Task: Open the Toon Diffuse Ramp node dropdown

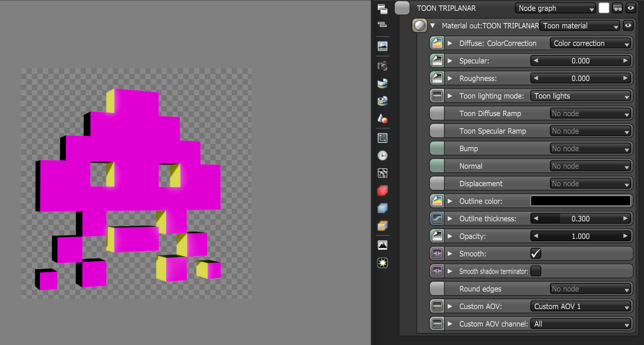Action: click(x=590, y=113)
